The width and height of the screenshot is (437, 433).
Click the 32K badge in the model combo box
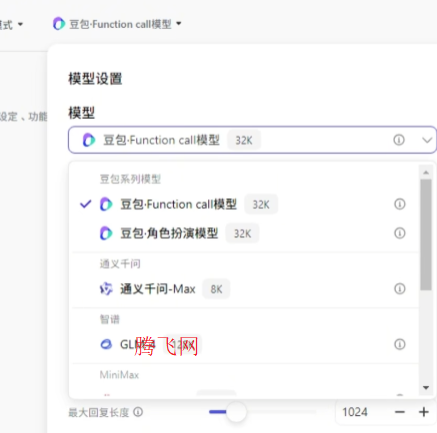pyautogui.click(x=244, y=140)
